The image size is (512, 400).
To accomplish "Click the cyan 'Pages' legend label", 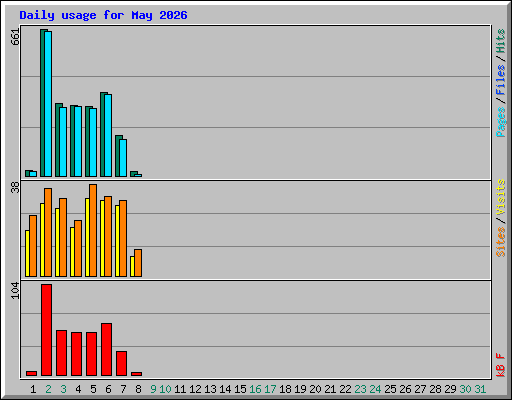I will (500, 122).
